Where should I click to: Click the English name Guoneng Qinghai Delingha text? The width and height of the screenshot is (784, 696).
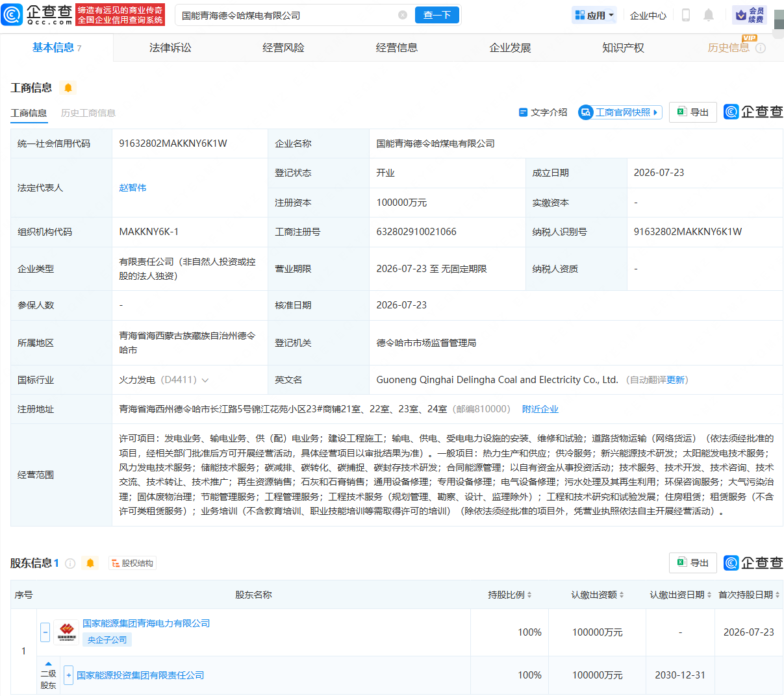coord(497,380)
